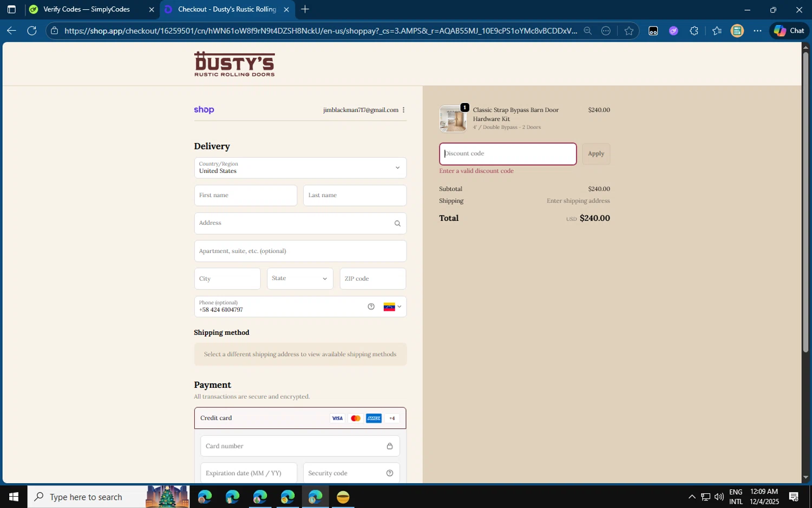Screen dimensions: 812x508
Task: Click barn door hardware product thumbnail
Action: (x=453, y=119)
